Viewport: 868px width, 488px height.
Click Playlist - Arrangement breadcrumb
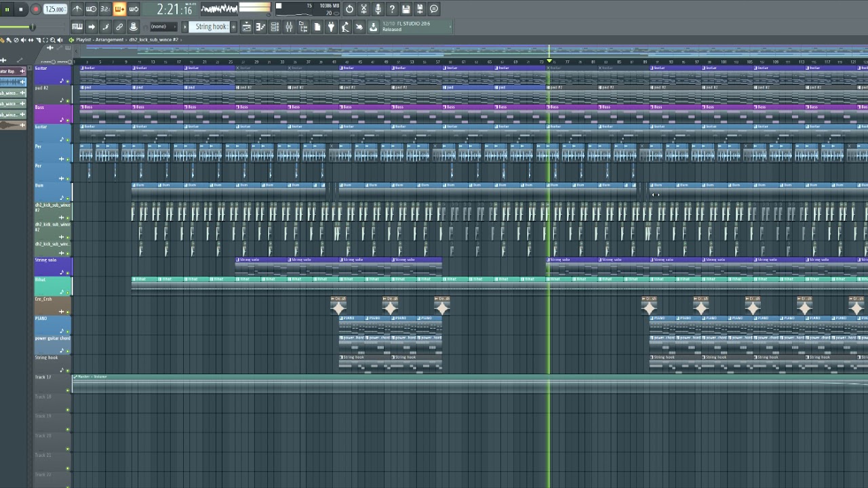pyautogui.click(x=100, y=40)
